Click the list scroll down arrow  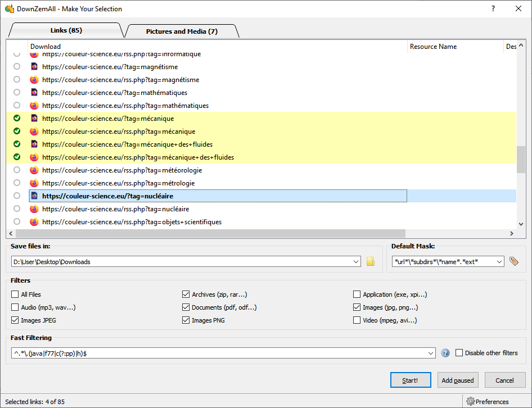(x=521, y=224)
